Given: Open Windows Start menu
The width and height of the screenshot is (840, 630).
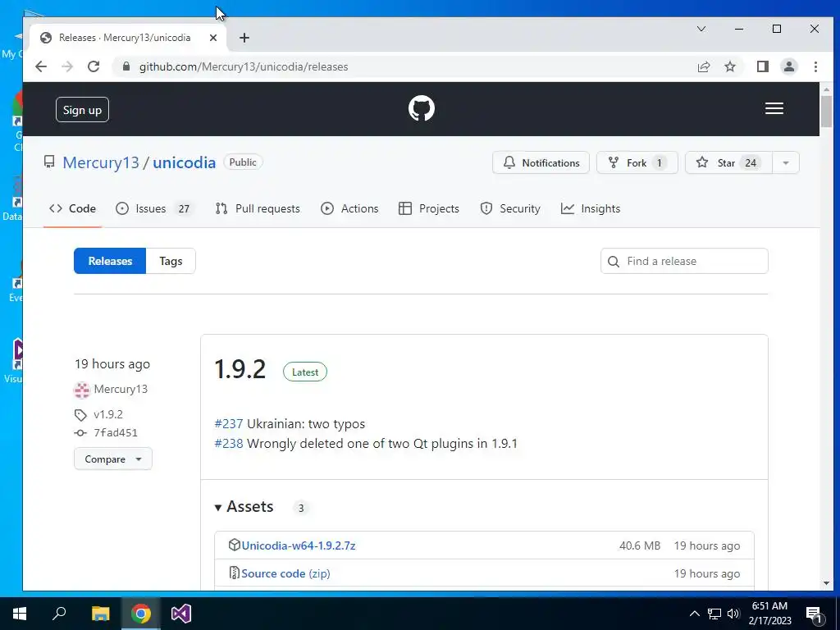Looking at the screenshot, I should point(20,614).
